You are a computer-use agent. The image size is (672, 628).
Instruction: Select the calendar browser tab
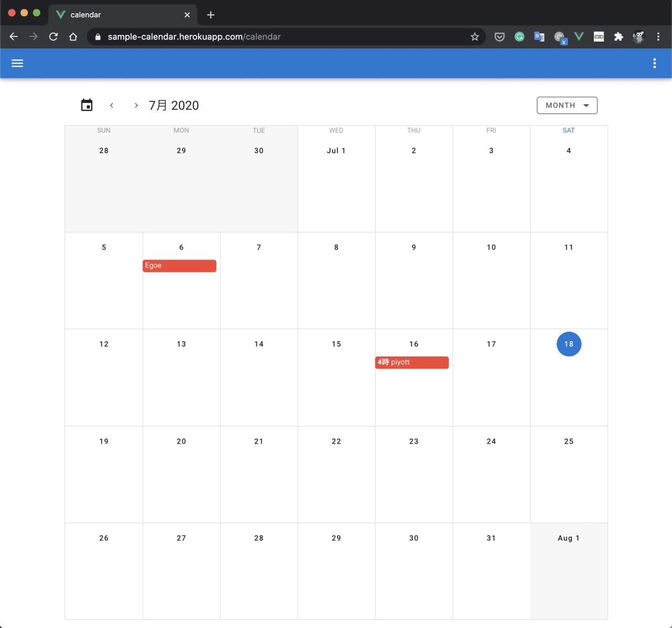(x=123, y=15)
